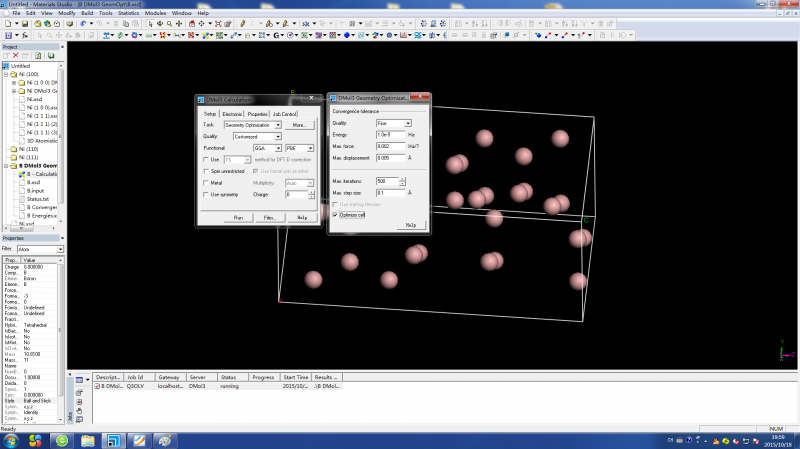Click the Energy tolerance input field
Viewport: 800px width, 449px height.
point(390,135)
